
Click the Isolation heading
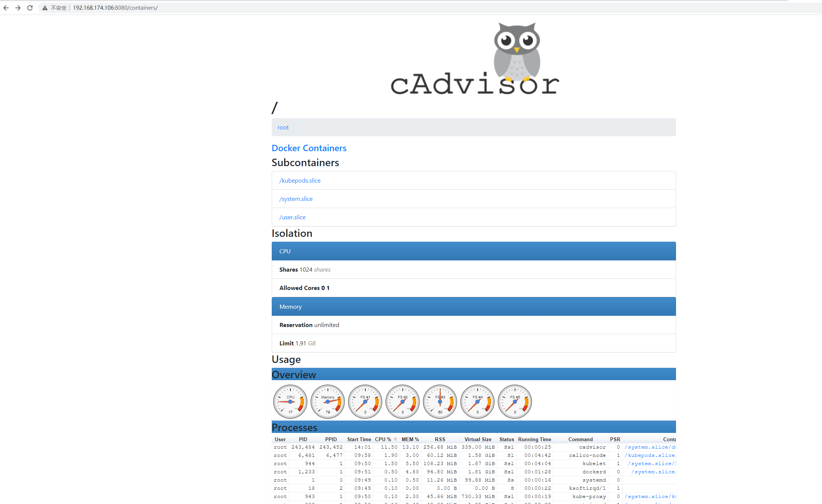(x=292, y=233)
